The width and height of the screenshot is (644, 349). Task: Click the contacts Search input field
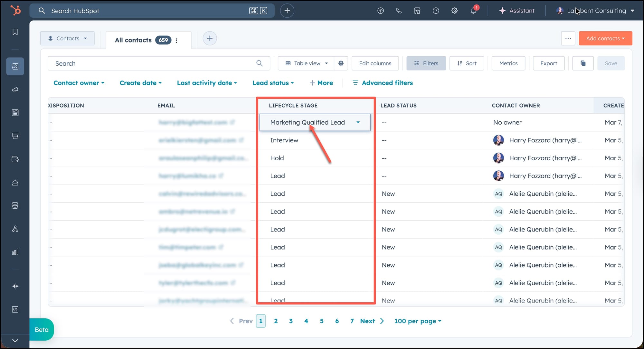(155, 63)
